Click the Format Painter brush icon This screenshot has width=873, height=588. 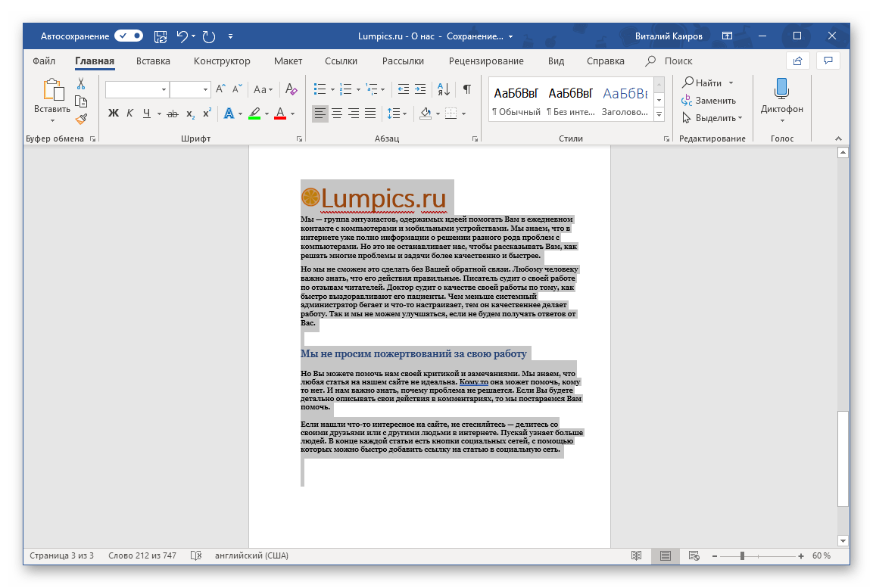pos(81,119)
